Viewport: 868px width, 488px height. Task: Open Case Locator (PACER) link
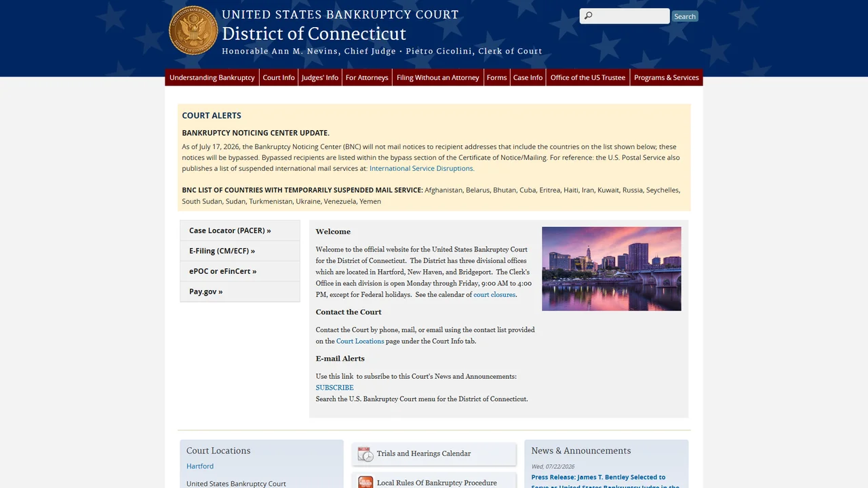pos(239,230)
